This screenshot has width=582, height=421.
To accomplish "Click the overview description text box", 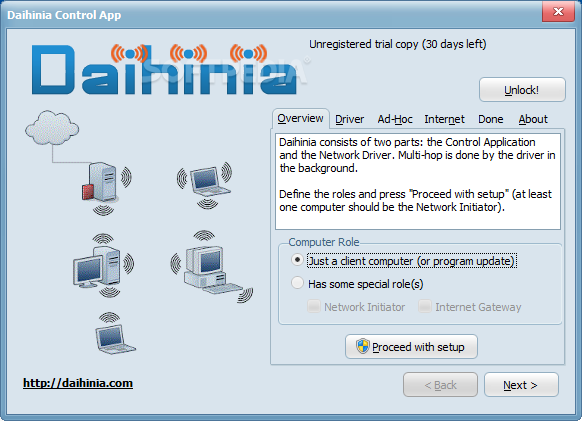I will 418,182.
